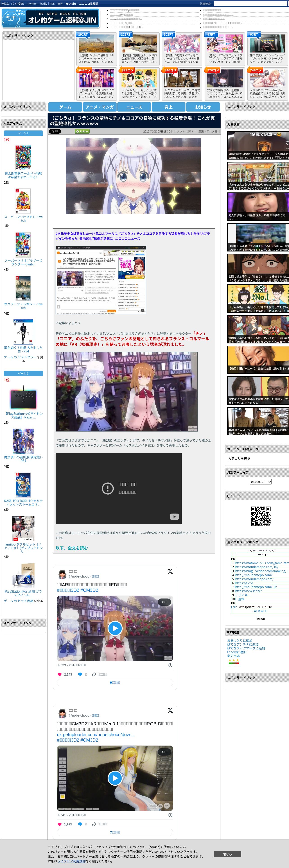Screen dimensions: 289x868
Task: Click Super Mario RPG cover image
Action: [x=23, y=201]
